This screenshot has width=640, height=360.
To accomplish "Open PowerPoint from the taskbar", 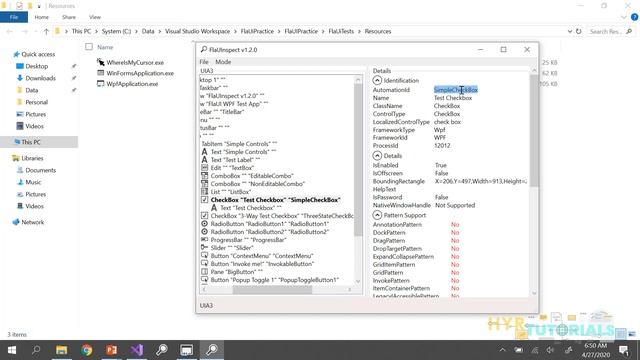I will click(x=111, y=350).
